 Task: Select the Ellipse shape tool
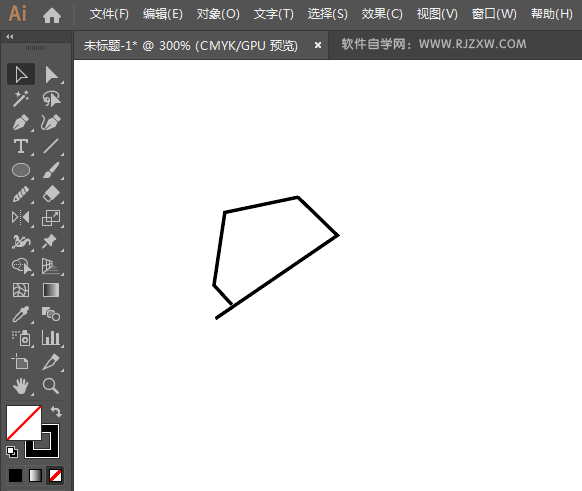pyautogui.click(x=21, y=170)
